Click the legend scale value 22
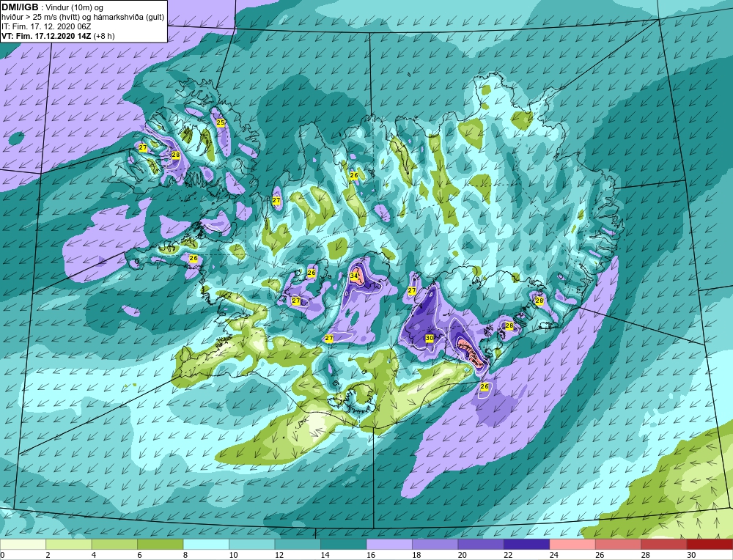Image resolution: width=733 pixels, height=560 pixels. point(508,555)
